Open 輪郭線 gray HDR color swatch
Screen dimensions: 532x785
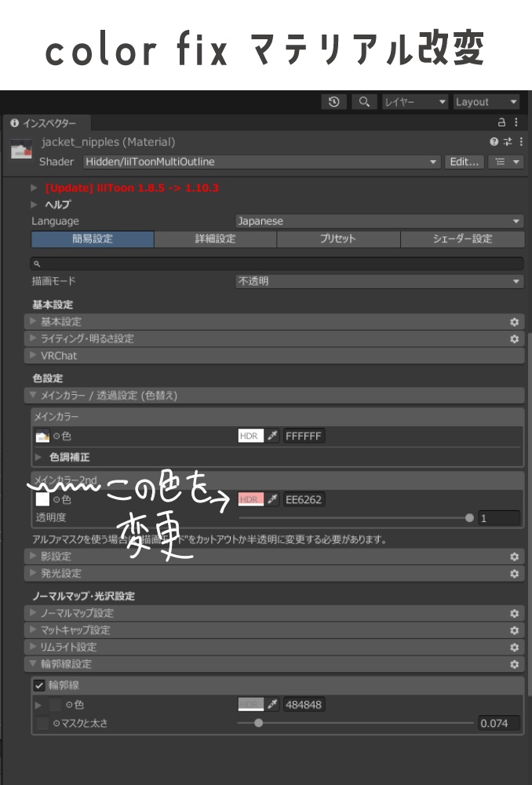point(251,704)
